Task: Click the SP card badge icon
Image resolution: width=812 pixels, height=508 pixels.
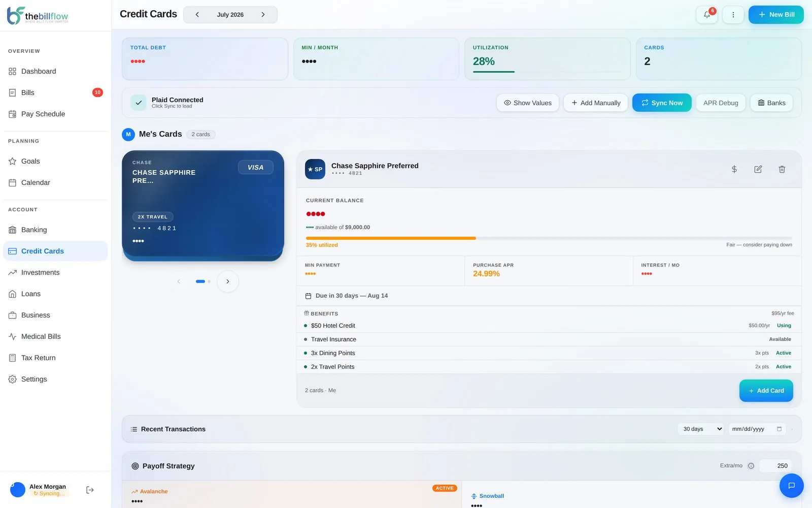Action: pyautogui.click(x=315, y=169)
